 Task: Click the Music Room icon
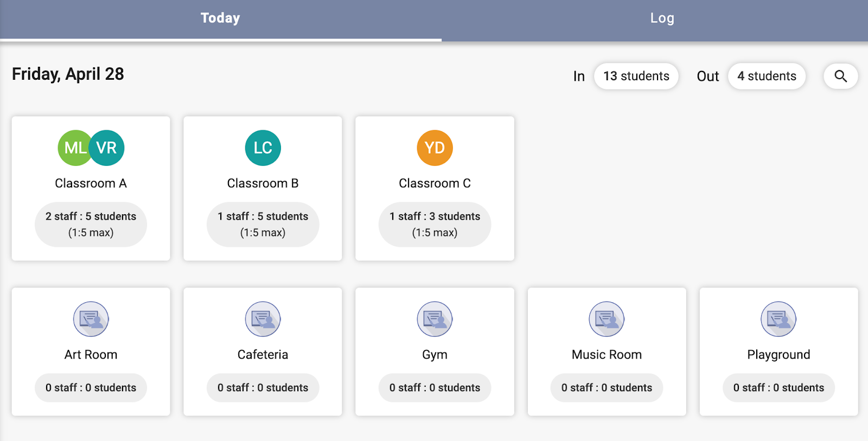coord(607,319)
